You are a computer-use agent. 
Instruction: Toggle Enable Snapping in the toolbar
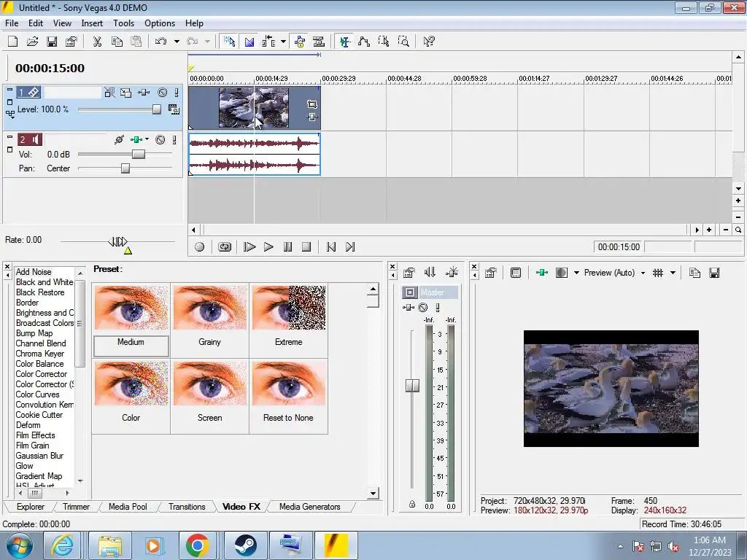tap(229, 42)
